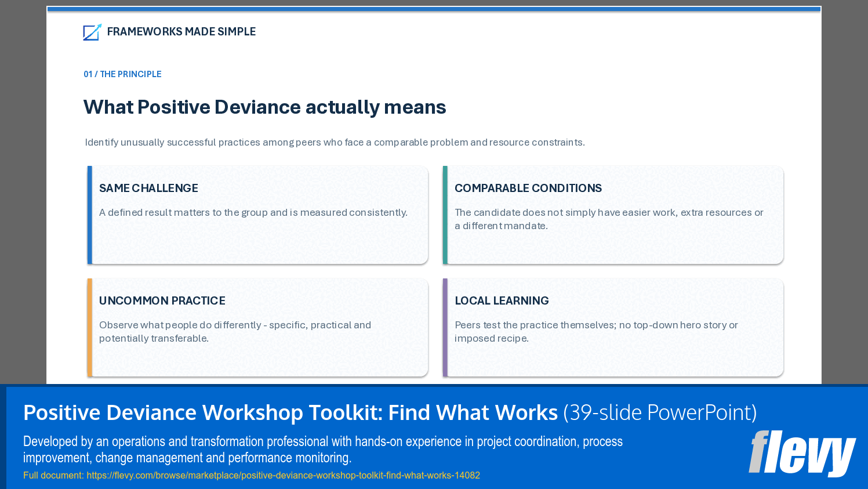This screenshot has width=868, height=489.
Task: Select the '01 / THE PRINCIPLE' section label
Action: [x=122, y=74]
